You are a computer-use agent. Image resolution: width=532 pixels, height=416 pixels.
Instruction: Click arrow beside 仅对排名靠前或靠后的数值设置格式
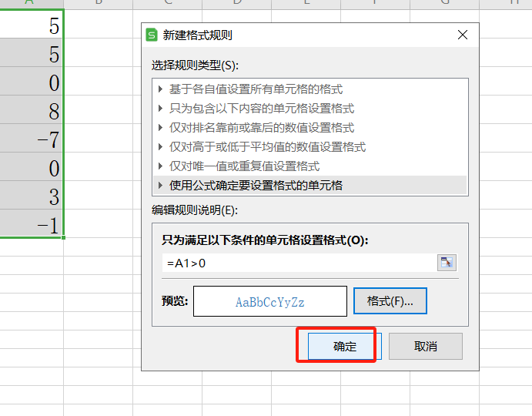point(160,128)
